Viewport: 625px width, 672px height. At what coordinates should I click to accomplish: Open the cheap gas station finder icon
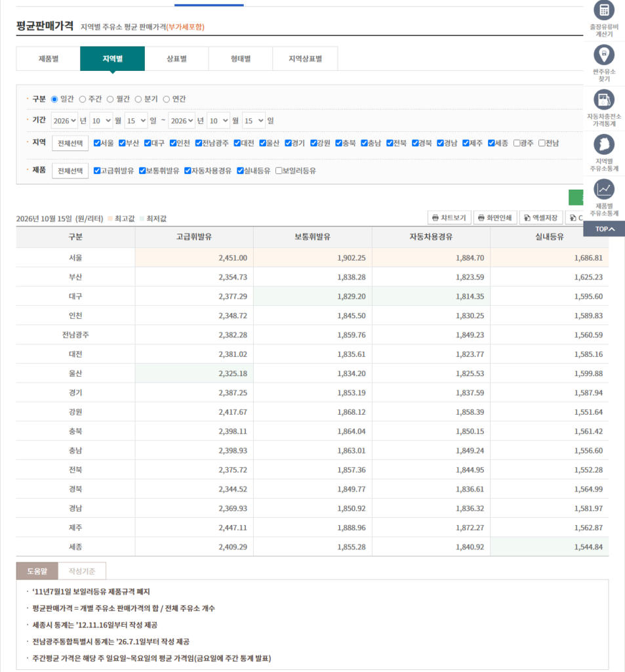pos(603,55)
